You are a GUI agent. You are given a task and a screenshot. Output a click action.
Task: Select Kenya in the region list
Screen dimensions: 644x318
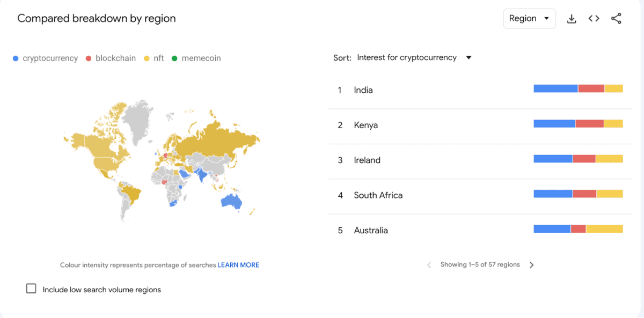365,125
